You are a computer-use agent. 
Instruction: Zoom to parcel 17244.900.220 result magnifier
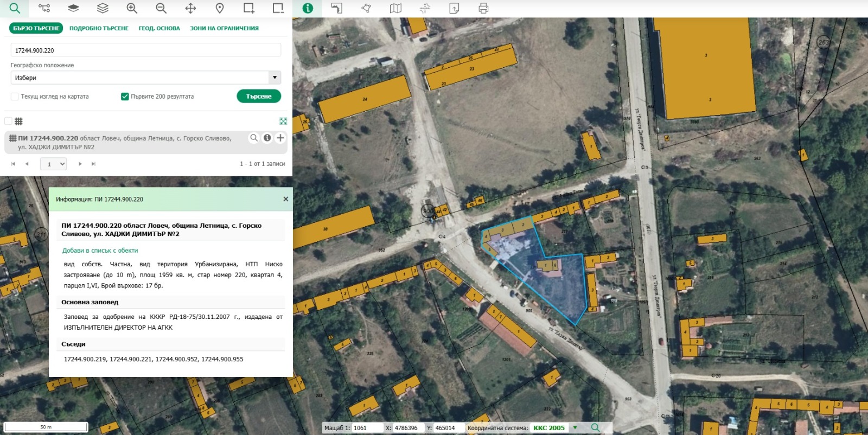pyautogui.click(x=253, y=138)
